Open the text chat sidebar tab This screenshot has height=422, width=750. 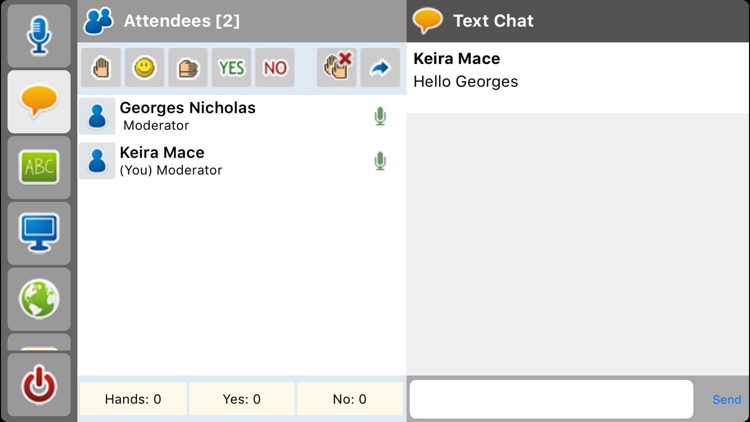[39, 101]
